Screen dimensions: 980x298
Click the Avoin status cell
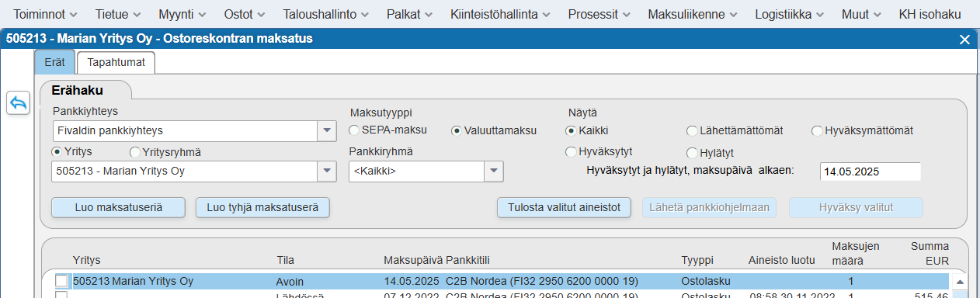click(290, 281)
